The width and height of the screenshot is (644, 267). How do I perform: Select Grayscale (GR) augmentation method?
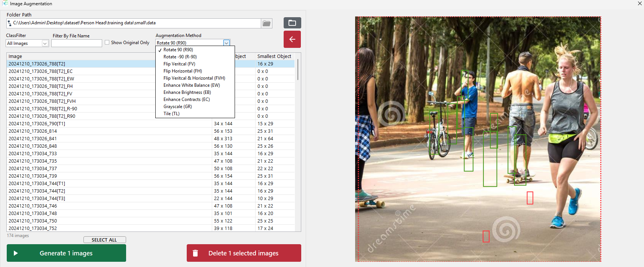(x=178, y=107)
